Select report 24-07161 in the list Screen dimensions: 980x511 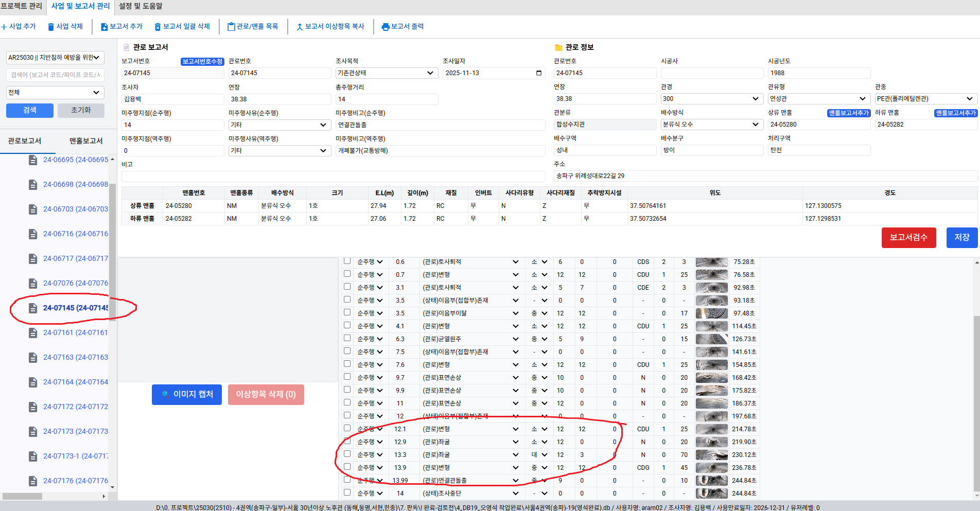tap(75, 332)
